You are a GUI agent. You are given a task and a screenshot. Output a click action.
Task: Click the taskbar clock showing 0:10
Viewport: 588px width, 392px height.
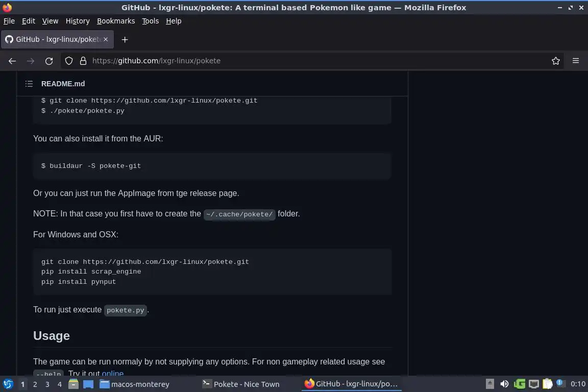(x=577, y=384)
